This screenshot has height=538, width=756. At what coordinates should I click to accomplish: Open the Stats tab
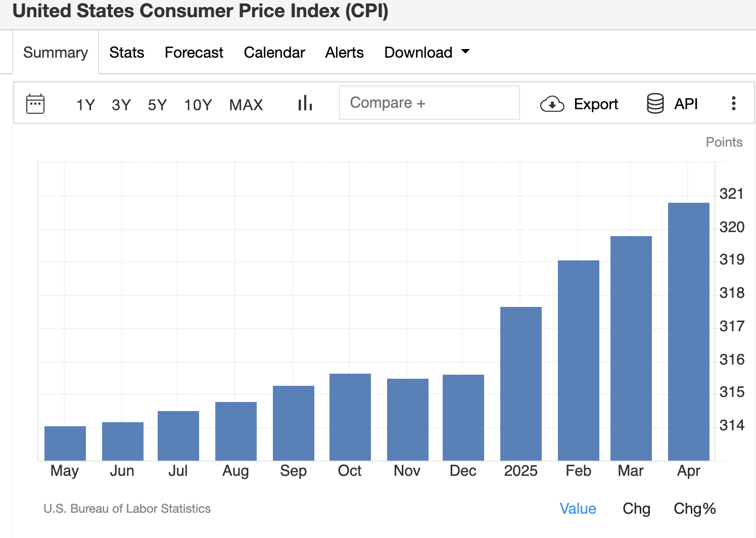pos(127,53)
